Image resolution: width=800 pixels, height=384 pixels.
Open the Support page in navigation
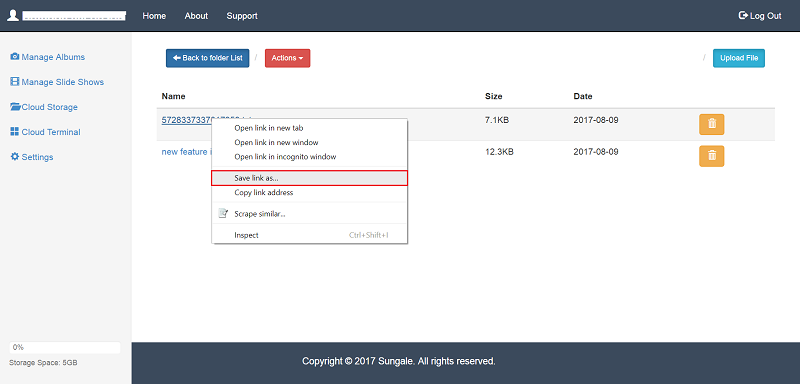(242, 16)
